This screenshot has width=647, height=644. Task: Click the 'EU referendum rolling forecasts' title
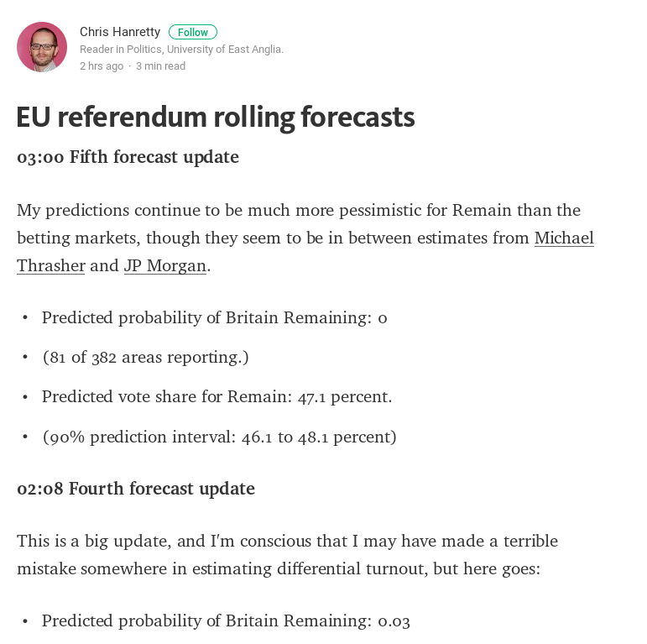pos(216,118)
